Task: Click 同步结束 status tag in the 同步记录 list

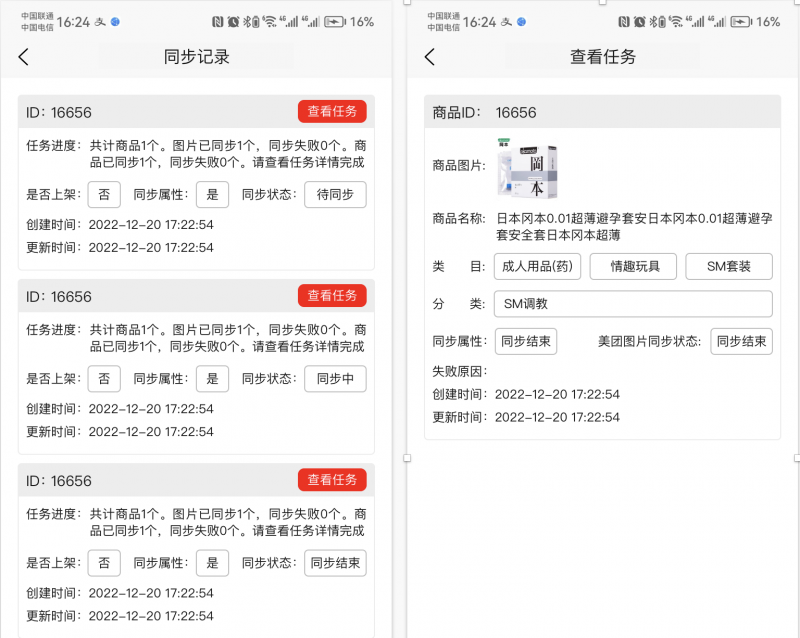Action: [x=335, y=563]
